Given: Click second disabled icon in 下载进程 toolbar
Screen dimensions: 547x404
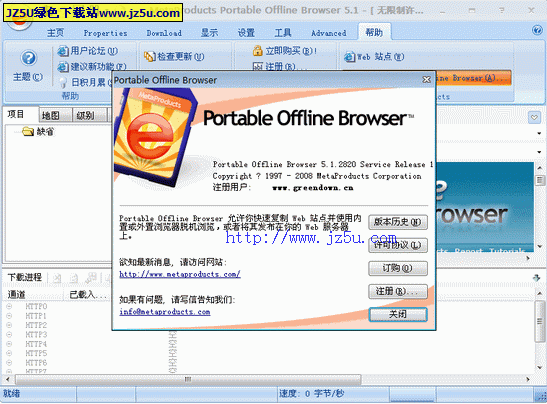Looking at the screenshot, I should coord(74,277).
